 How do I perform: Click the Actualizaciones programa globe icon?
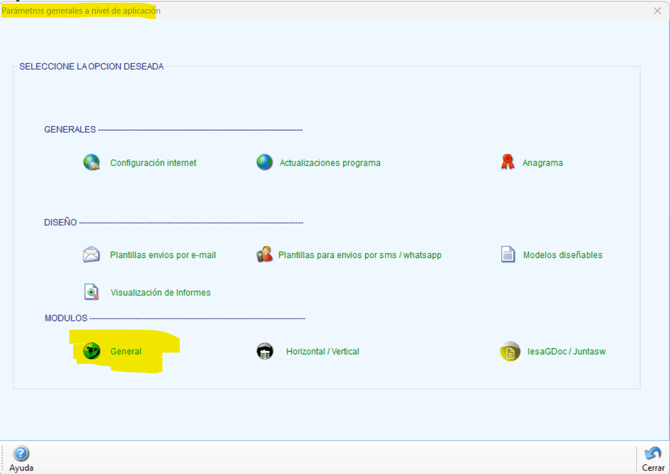264,162
